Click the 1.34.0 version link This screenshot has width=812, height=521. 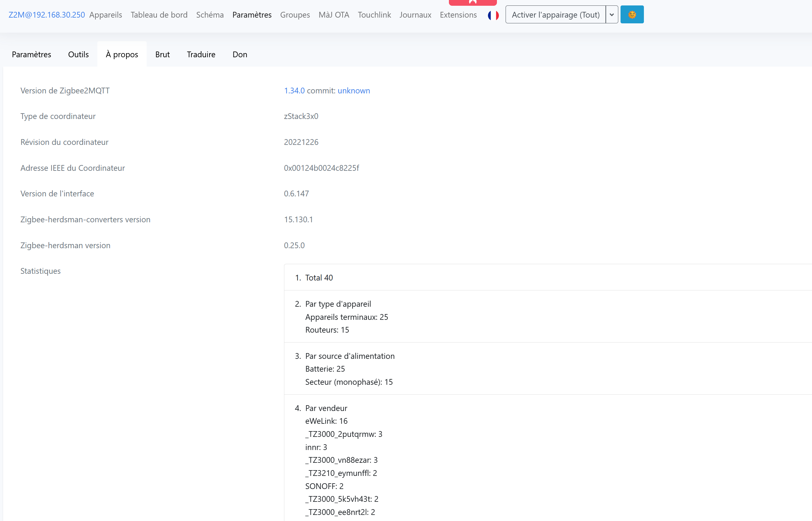(294, 91)
